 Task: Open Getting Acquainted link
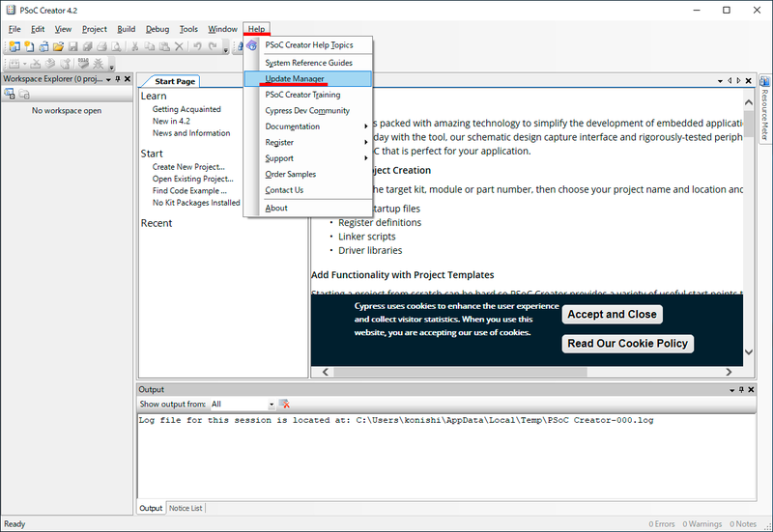[186, 109]
